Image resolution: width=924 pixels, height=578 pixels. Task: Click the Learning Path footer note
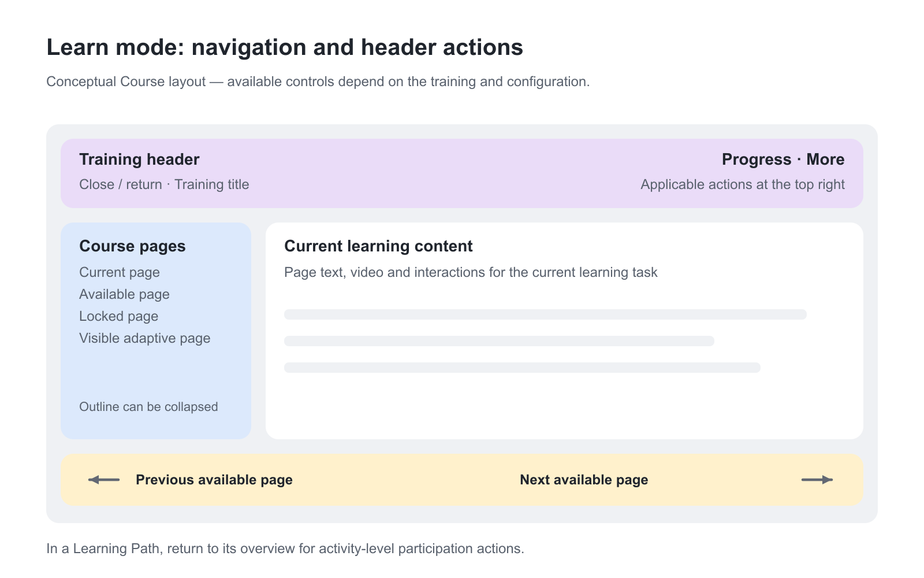pos(285,549)
